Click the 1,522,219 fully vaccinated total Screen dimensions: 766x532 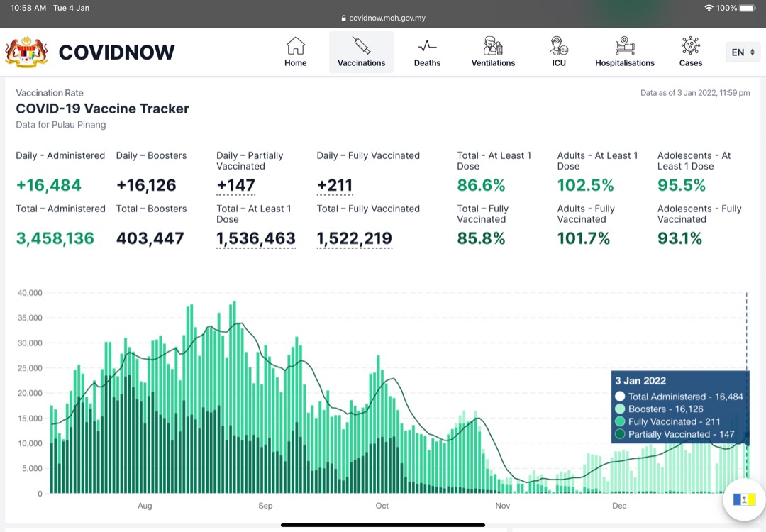(354, 238)
